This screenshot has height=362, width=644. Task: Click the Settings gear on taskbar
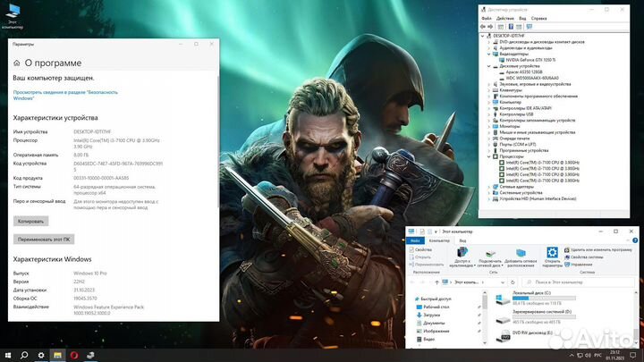point(41,355)
